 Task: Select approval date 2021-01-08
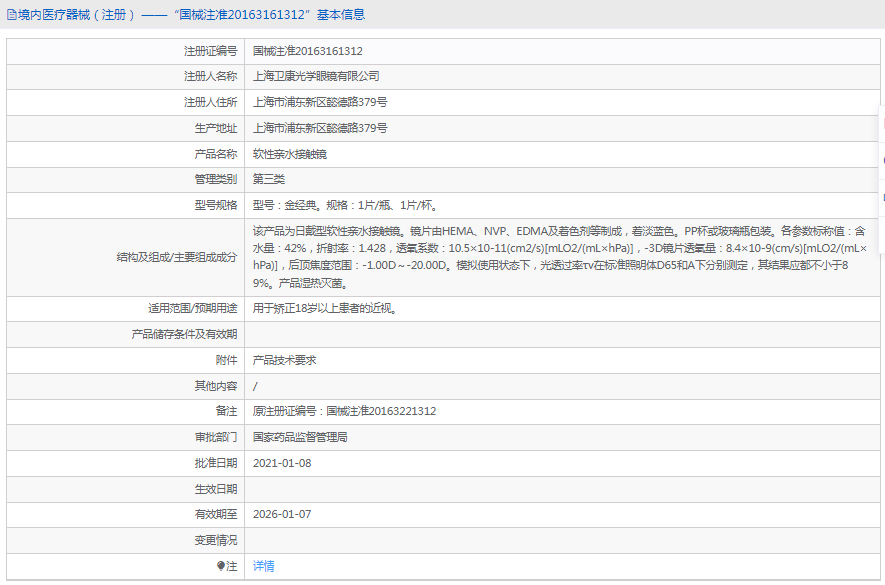coord(282,464)
